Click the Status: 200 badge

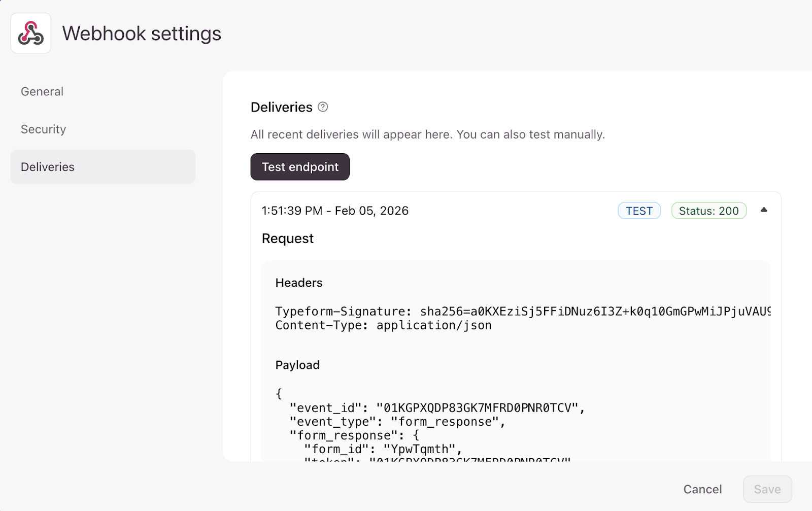click(708, 211)
